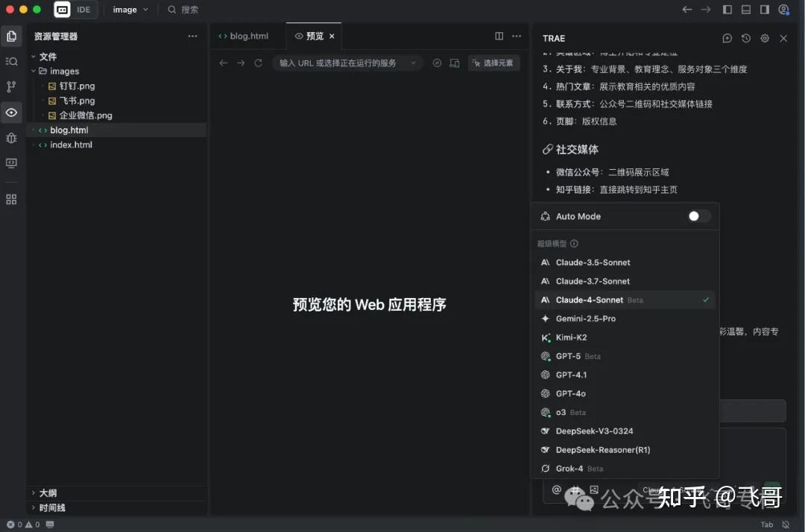Choose GPT-5 Beta model
Screen dimensions: 805x532
pyautogui.click(x=625, y=356)
